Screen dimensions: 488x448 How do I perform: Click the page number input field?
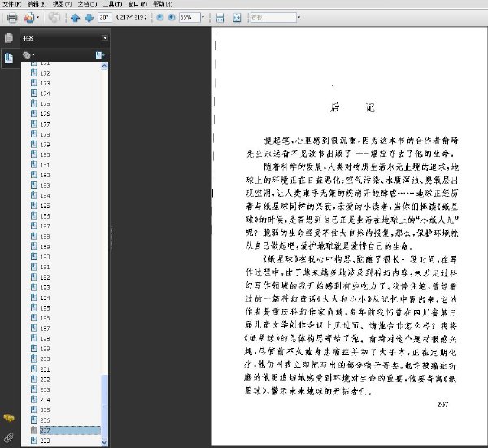click(105, 17)
